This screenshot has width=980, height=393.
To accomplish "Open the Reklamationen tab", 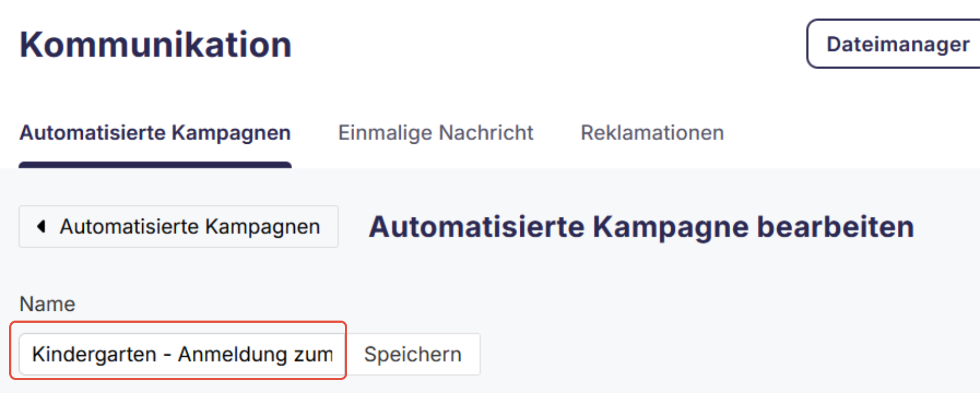I will [652, 132].
